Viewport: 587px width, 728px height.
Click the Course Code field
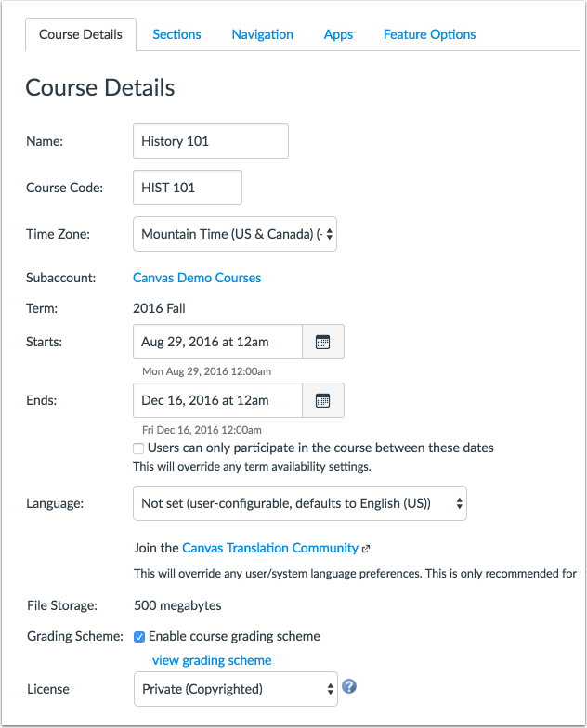tap(188, 188)
